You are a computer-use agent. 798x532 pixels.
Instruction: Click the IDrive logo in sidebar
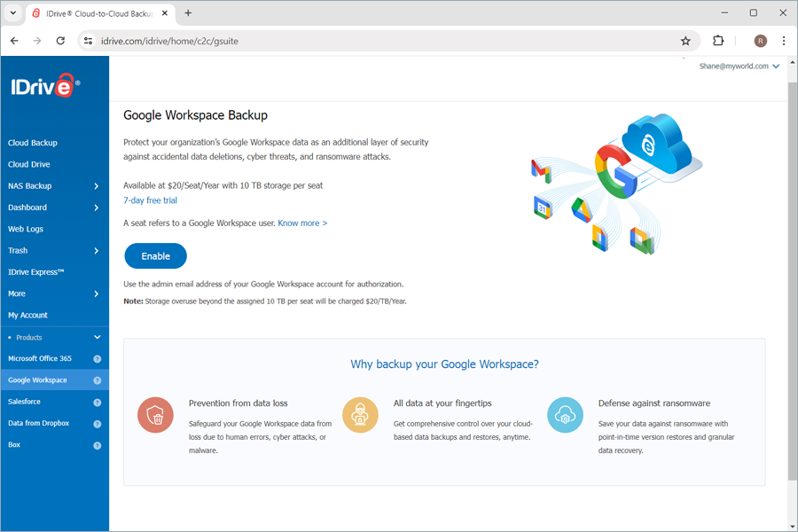[45, 85]
